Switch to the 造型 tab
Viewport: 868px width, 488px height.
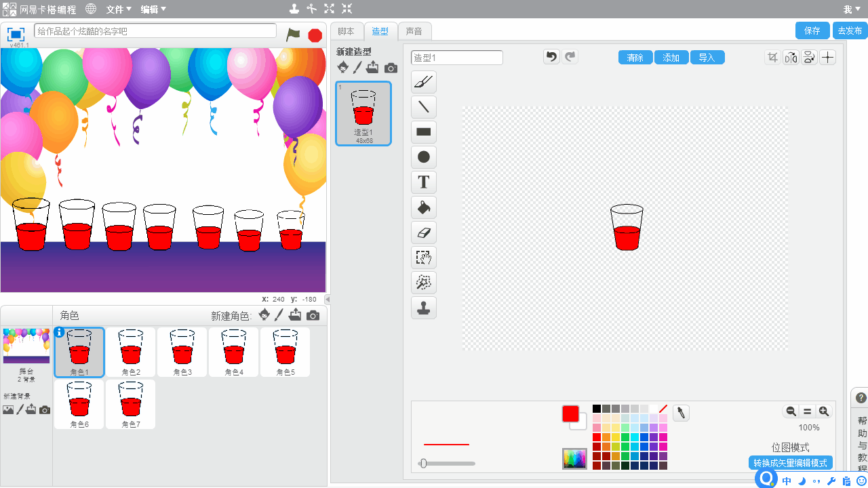pos(380,31)
